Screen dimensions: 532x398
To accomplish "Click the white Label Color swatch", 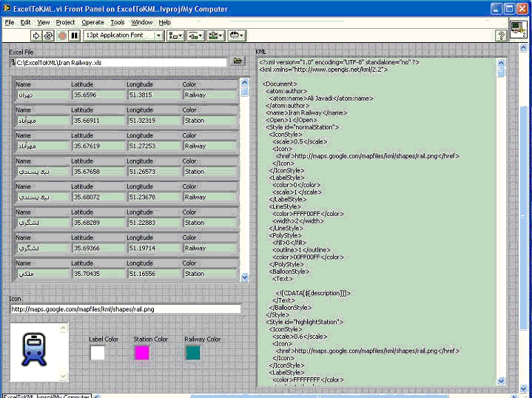I will (x=97, y=353).
